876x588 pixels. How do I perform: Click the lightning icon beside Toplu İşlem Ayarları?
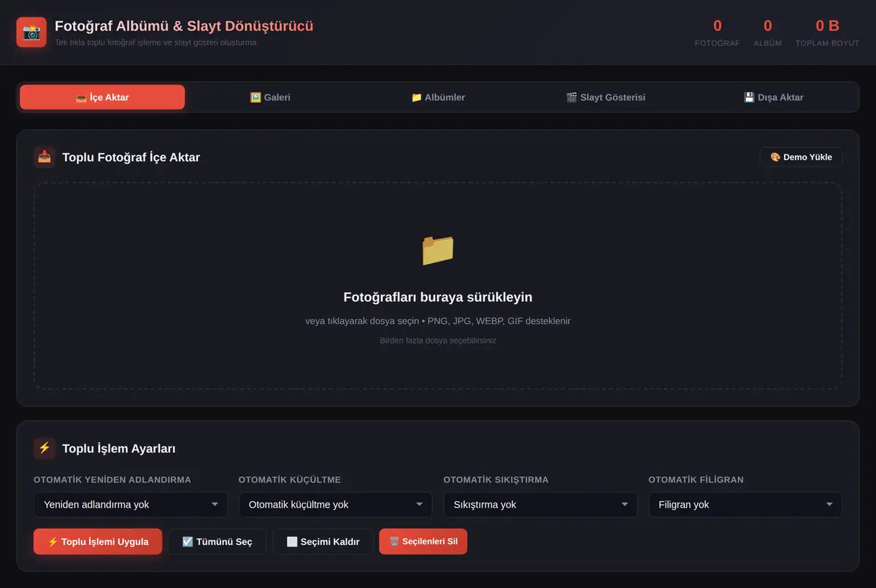[45, 448]
